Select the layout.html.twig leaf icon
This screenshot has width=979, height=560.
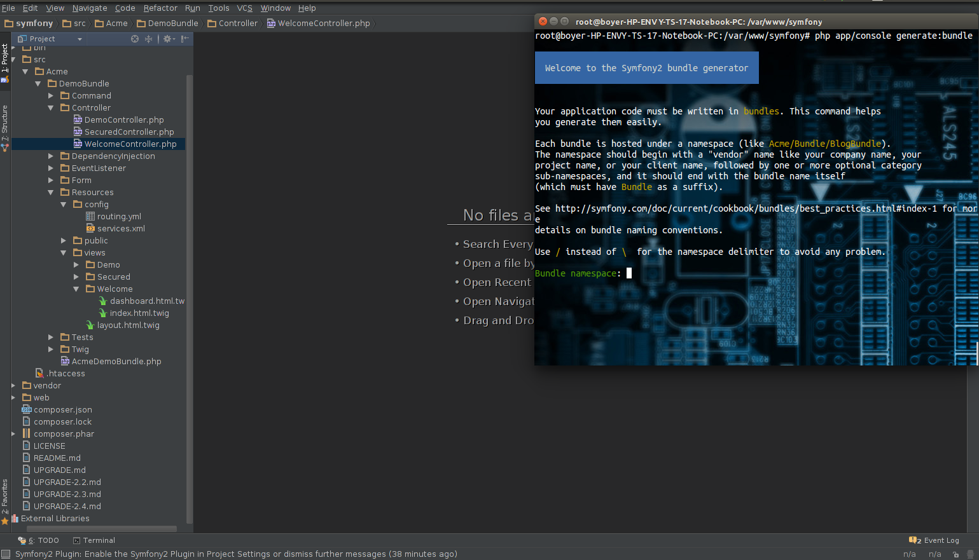pos(90,325)
